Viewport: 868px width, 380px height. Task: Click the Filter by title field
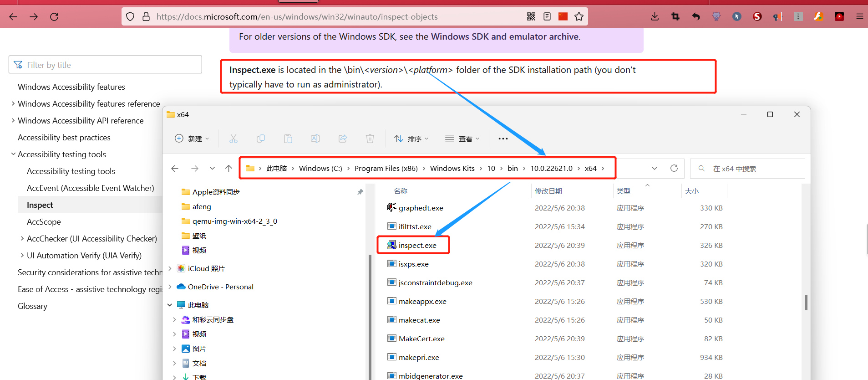coord(105,65)
